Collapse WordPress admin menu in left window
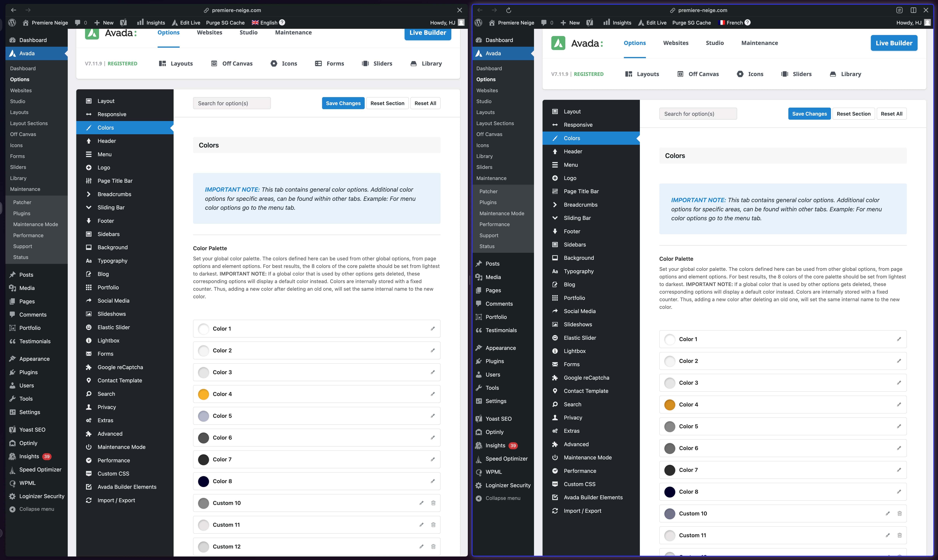The image size is (938, 560). 32,509
